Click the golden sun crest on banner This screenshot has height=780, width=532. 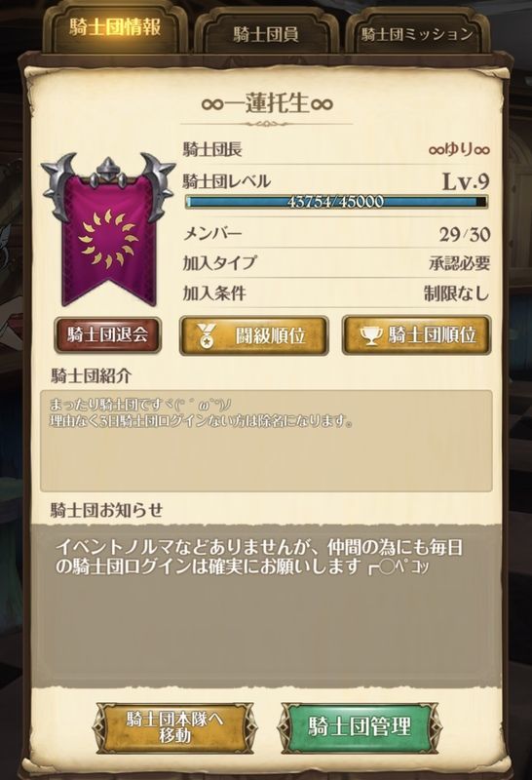[x=108, y=239]
